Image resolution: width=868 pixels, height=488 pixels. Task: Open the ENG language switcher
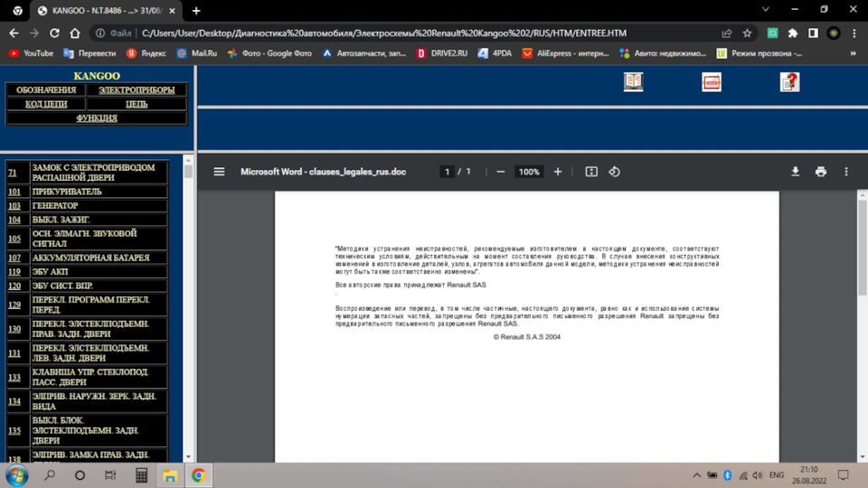click(x=777, y=475)
